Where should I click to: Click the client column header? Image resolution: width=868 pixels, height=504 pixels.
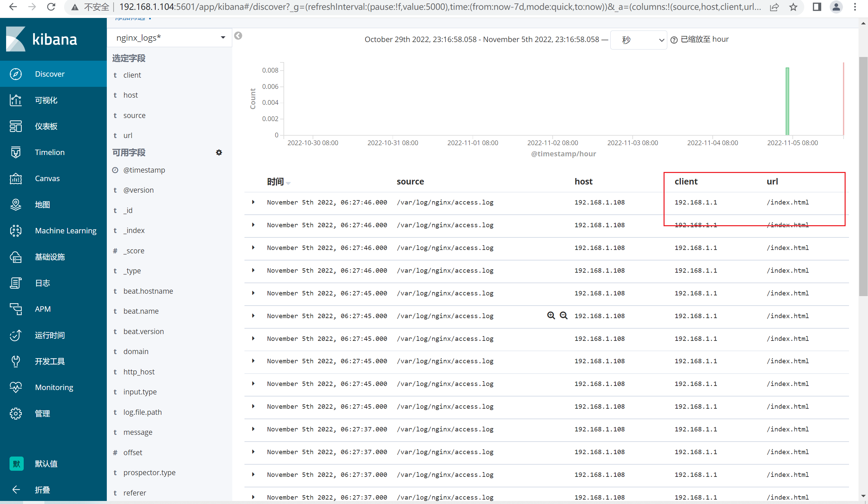[x=686, y=181]
